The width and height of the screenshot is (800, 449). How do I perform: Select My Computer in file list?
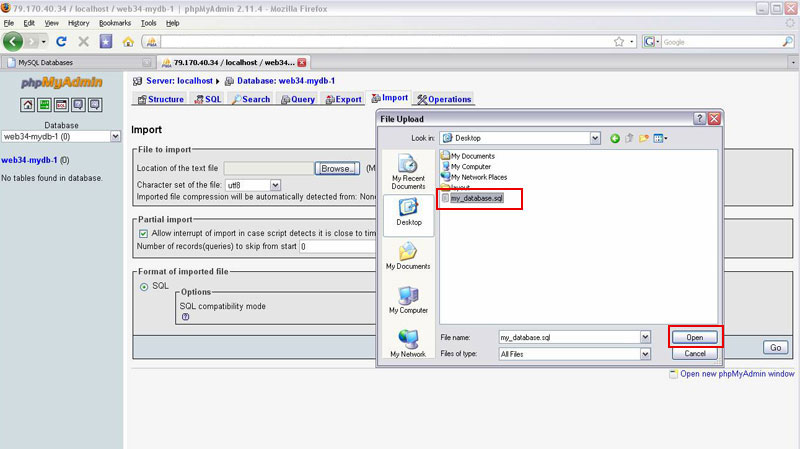pyautogui.click(x=466, y=166)
